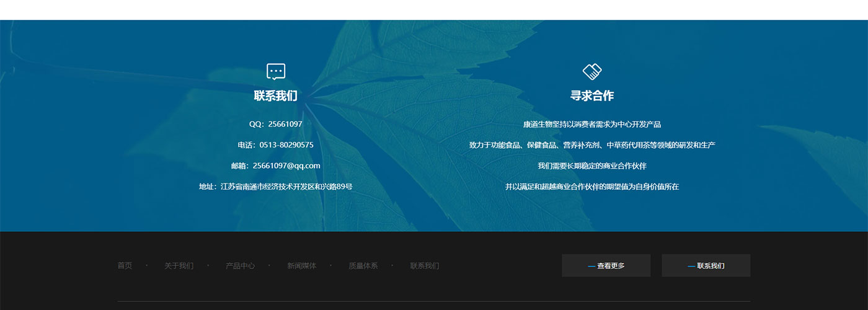Select the 寻求合作 heading

592,96
